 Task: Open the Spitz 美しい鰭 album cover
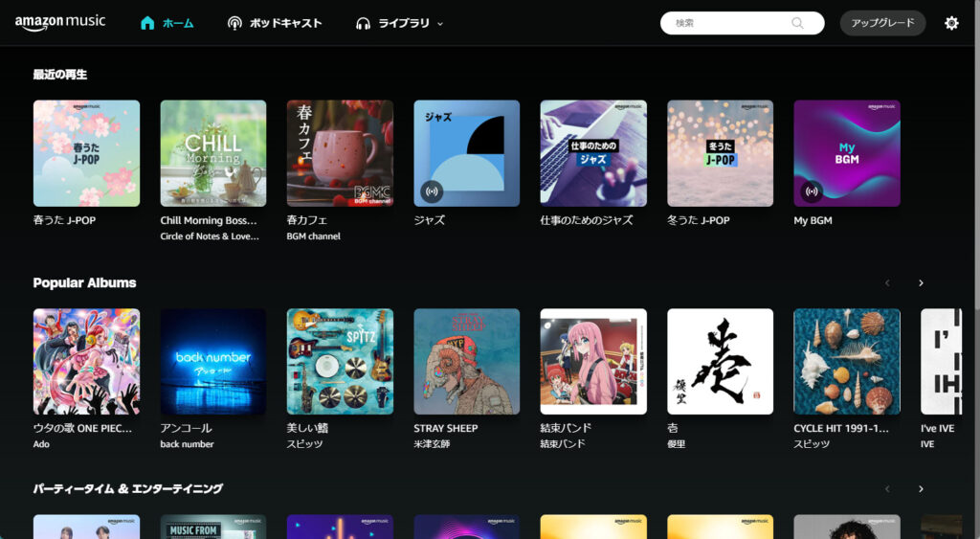coord(340,362)
